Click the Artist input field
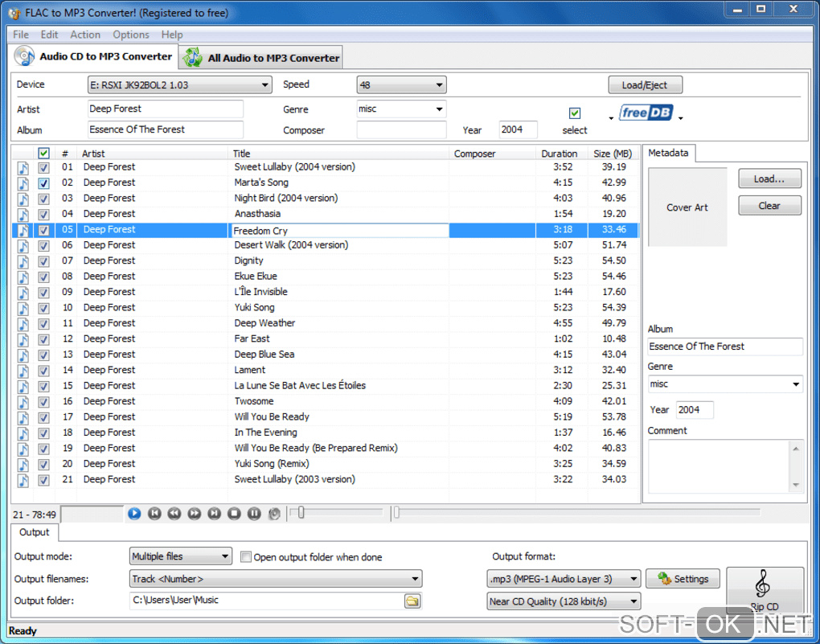Image resolution: width=820 pixels, height=644 pixels. (166, 109)
